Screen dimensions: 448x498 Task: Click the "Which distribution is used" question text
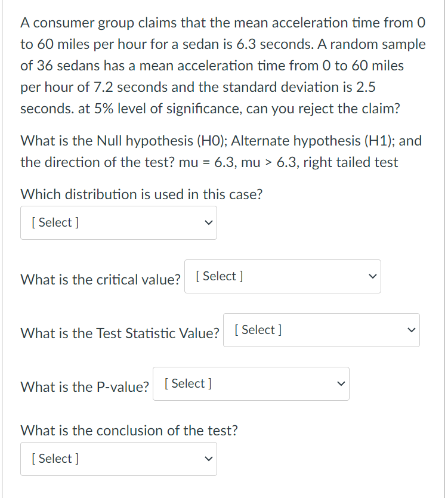141,194
